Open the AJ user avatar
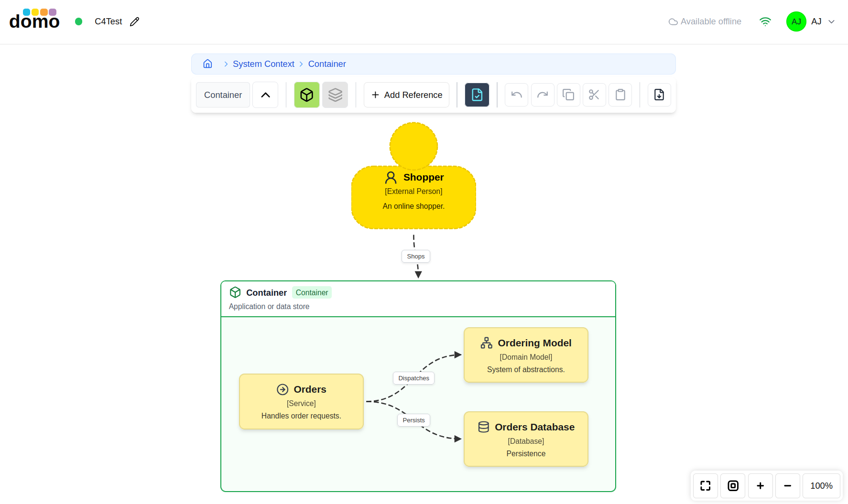The image size is (848, 504). tap(796, 21)
